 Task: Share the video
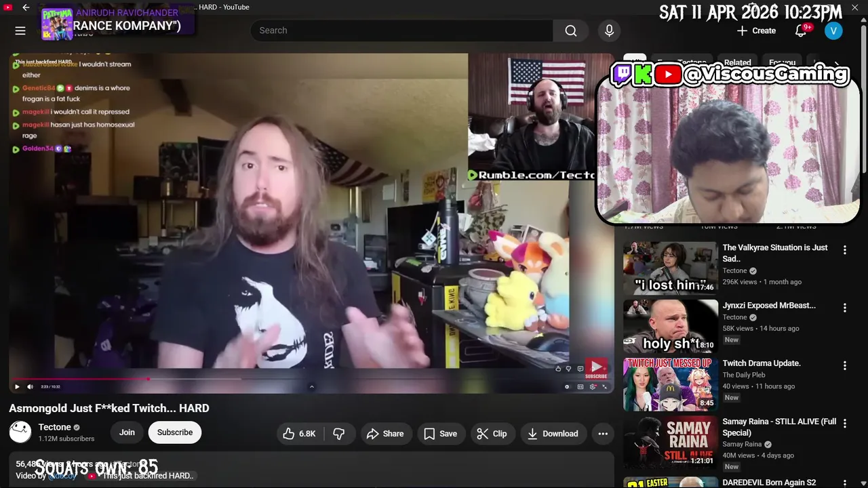point(385,434)
